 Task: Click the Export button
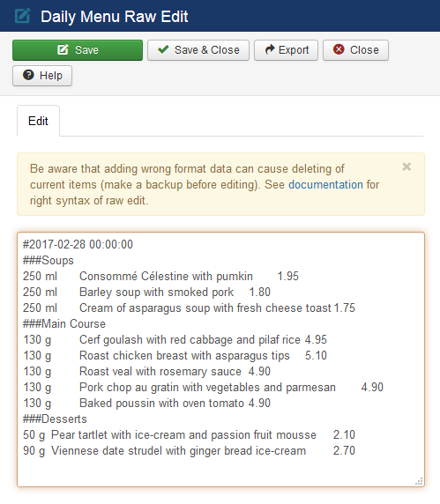pos(286,50)
